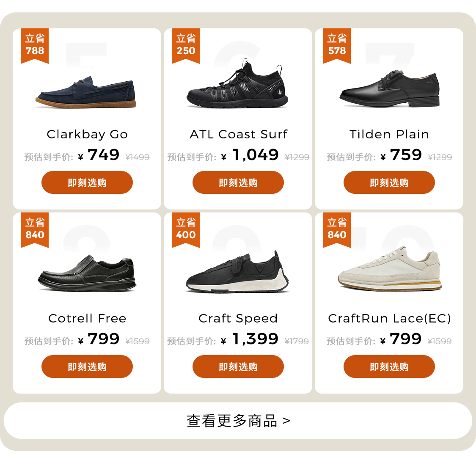Click the Clarkbay Go product title

[x=87, y=135]
